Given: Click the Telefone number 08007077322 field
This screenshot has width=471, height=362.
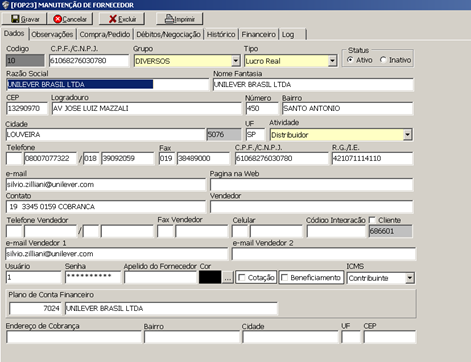Looking at the screenshot, I should [50, 158].
